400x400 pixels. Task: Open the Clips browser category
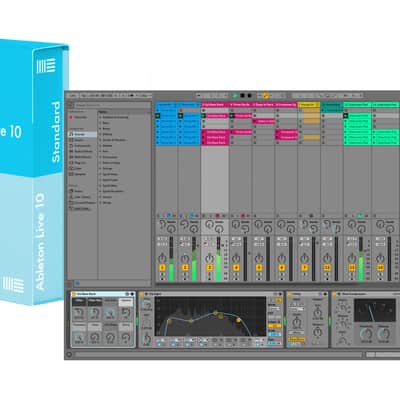(x=79, y=168)
